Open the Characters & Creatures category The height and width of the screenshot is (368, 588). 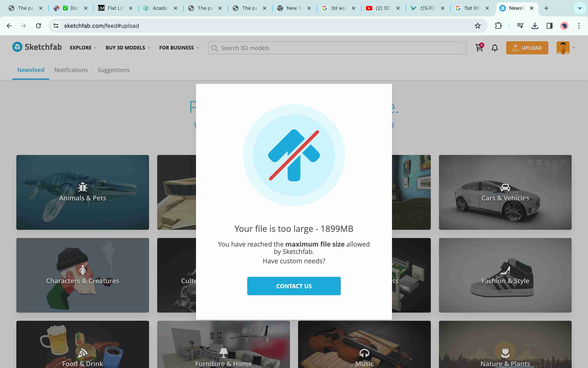tap(83, 275)
